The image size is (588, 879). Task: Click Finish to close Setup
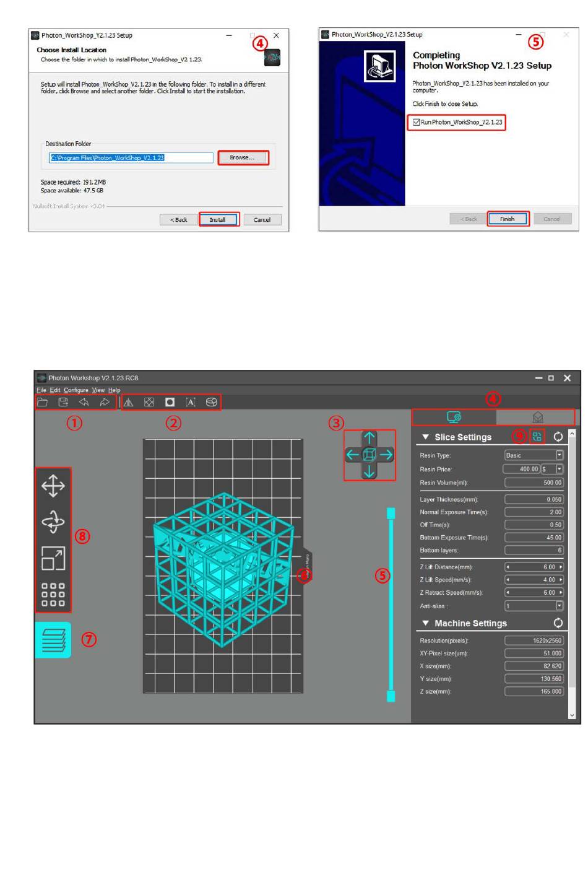tap(508, 219)
